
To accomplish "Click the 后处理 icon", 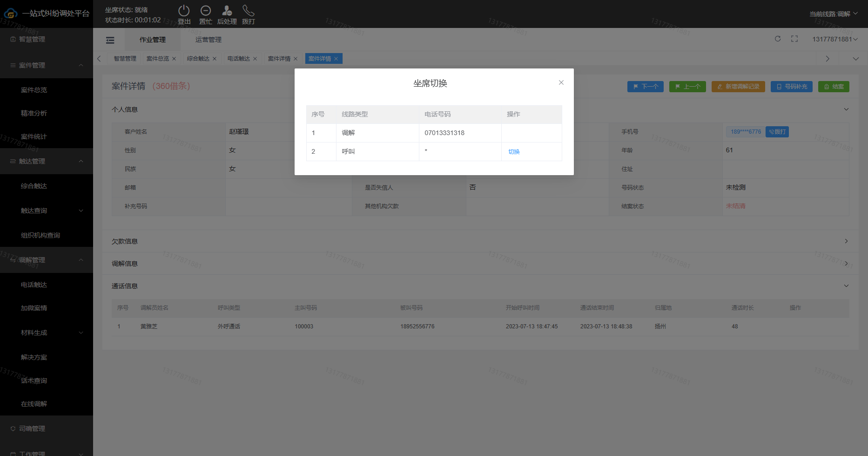I will coord(227,11).
